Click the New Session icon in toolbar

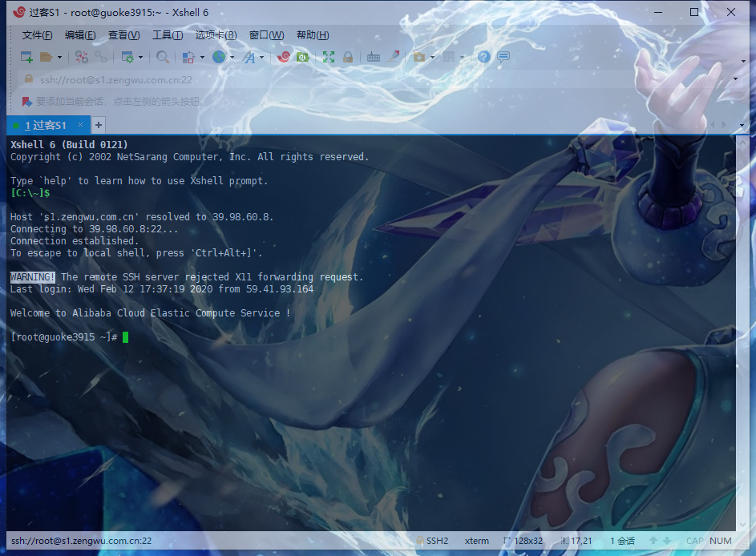point(26,57)
